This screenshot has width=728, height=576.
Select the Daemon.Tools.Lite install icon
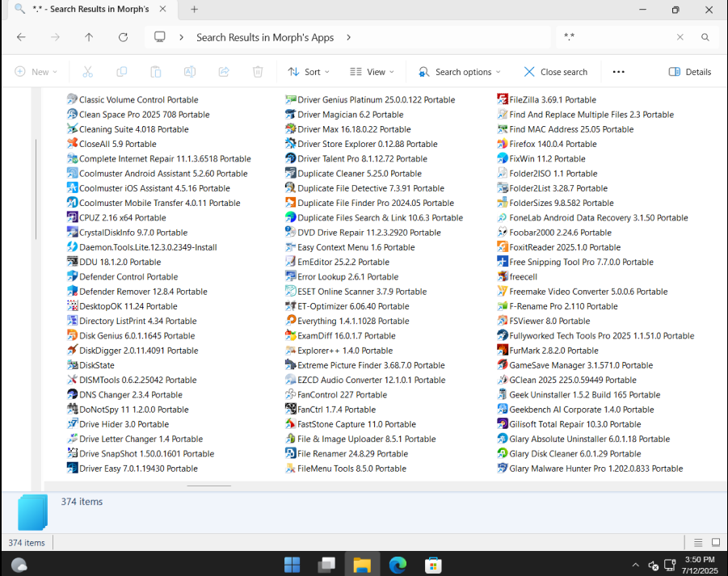coord(72,247)
